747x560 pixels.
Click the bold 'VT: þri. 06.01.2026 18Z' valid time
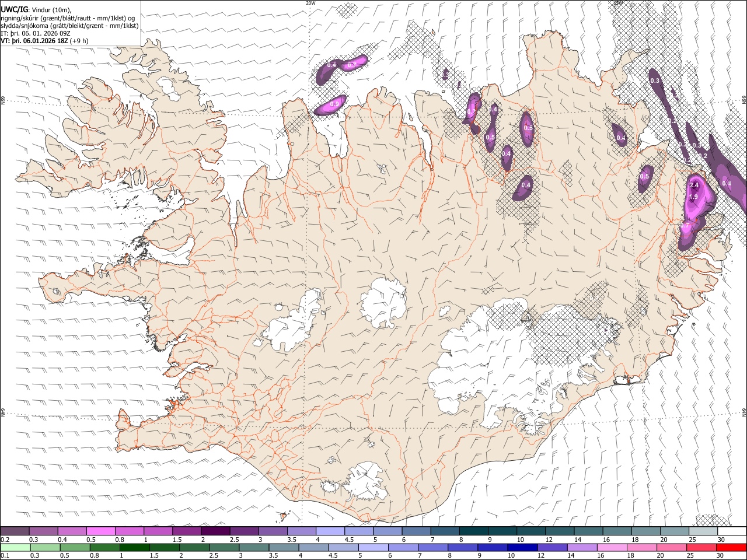[x=35, y=41]
